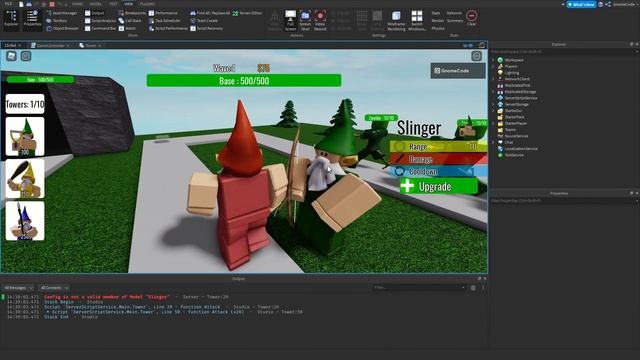Select the Slinger tower card costing 100
The image size is (640, 360).
25,136
